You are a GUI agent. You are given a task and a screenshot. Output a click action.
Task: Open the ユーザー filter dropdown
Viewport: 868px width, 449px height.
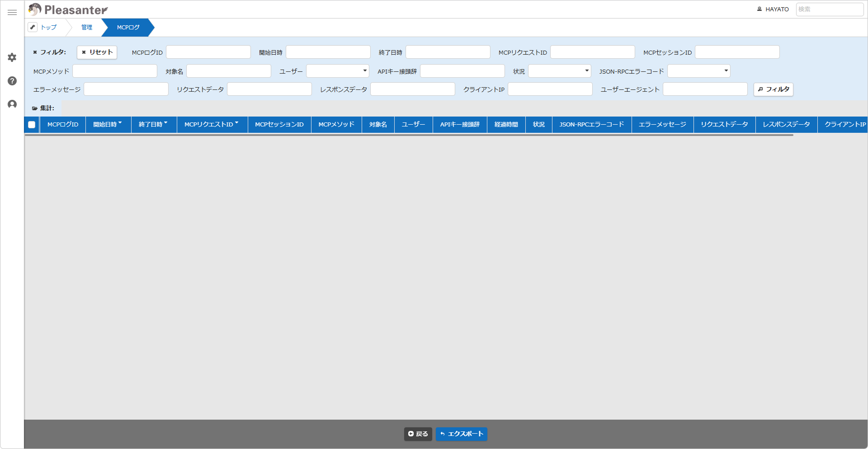(338, 71)
